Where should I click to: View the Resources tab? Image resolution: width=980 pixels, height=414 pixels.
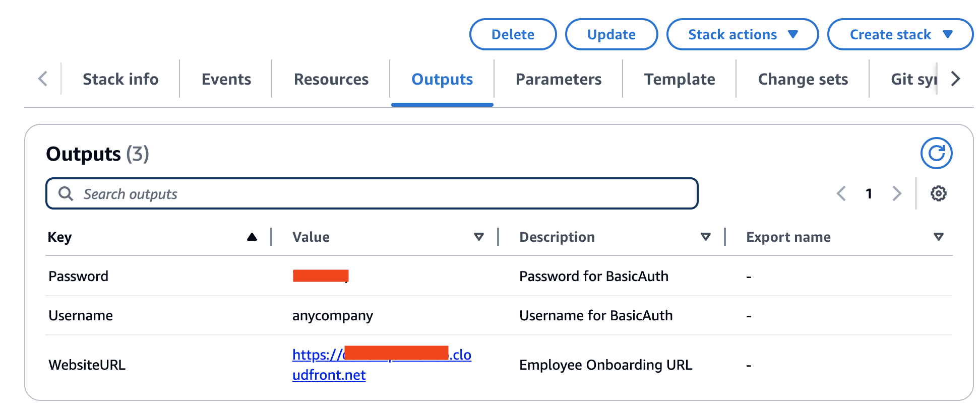pos(331,79)
